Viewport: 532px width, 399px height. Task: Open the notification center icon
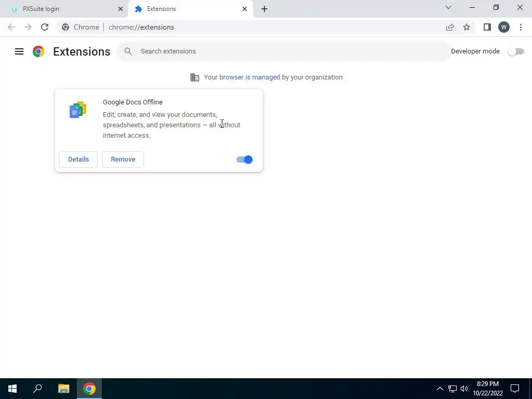tap(515, 389)
